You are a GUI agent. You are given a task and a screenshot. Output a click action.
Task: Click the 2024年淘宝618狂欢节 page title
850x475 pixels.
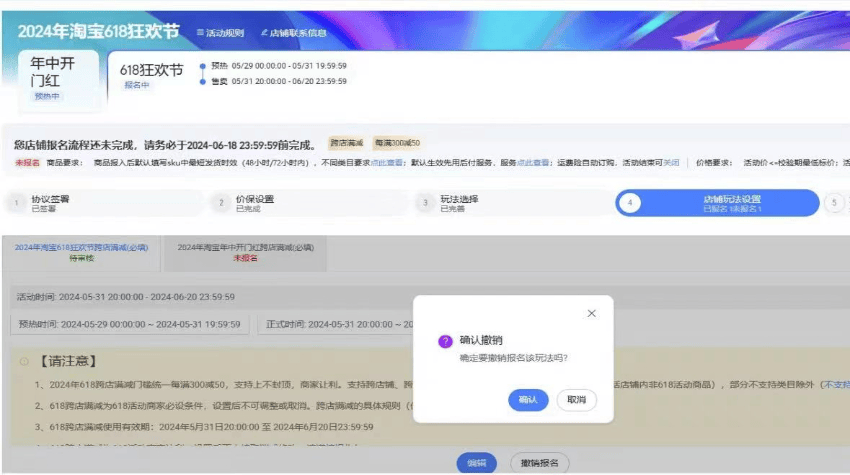coord(99,31)
